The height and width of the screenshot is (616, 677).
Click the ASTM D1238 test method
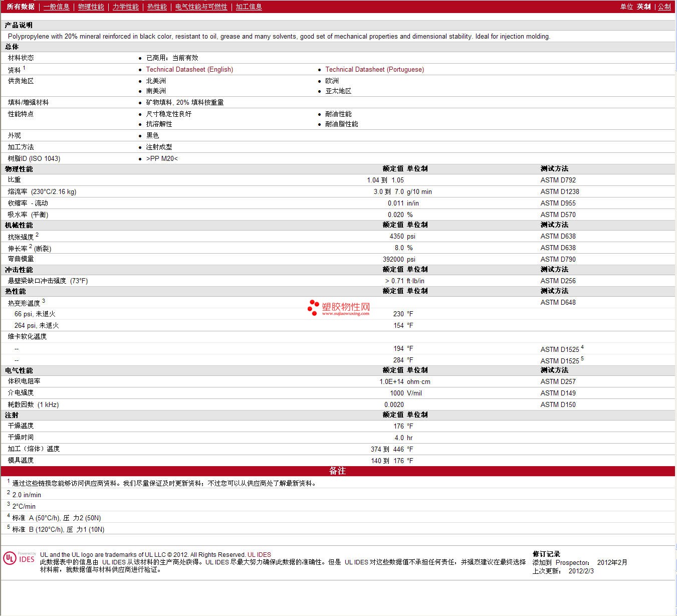point(560,191)
